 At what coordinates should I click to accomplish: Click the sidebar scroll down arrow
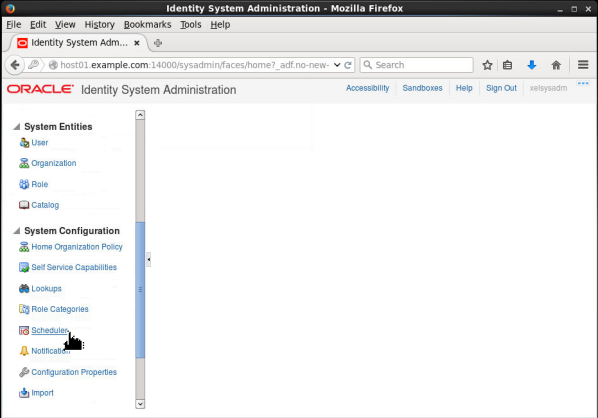(140, 404)
